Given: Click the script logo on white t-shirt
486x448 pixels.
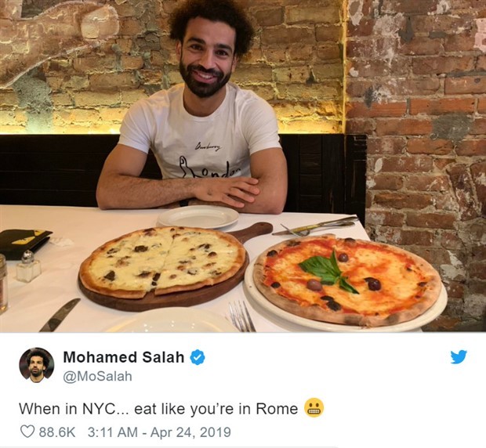Looking at the screenshot, I should (209, 146).
